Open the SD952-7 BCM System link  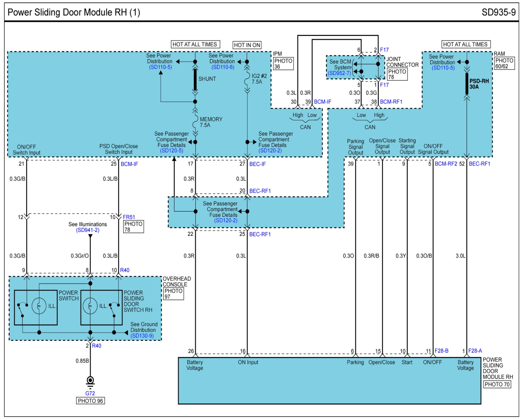pos(339,73)
